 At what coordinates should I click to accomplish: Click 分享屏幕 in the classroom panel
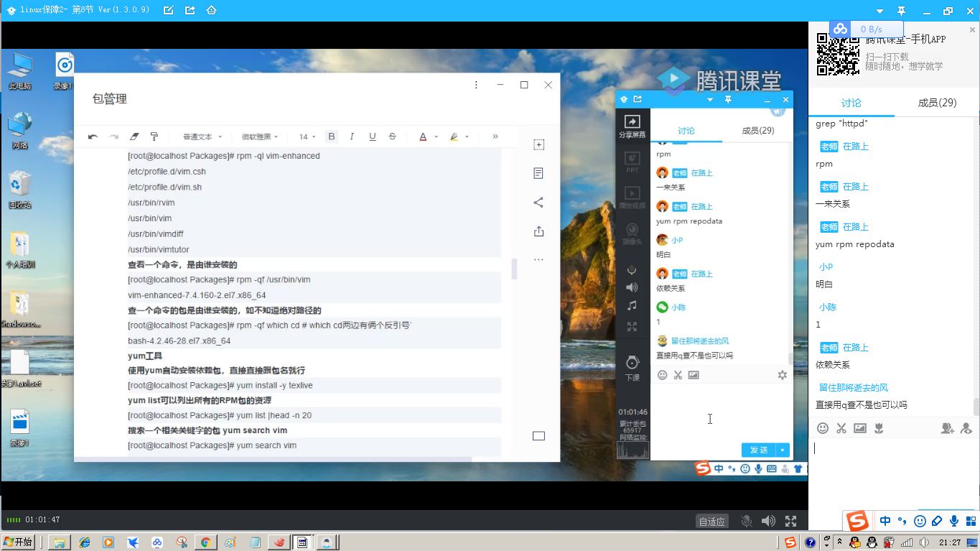click(632, 127)
